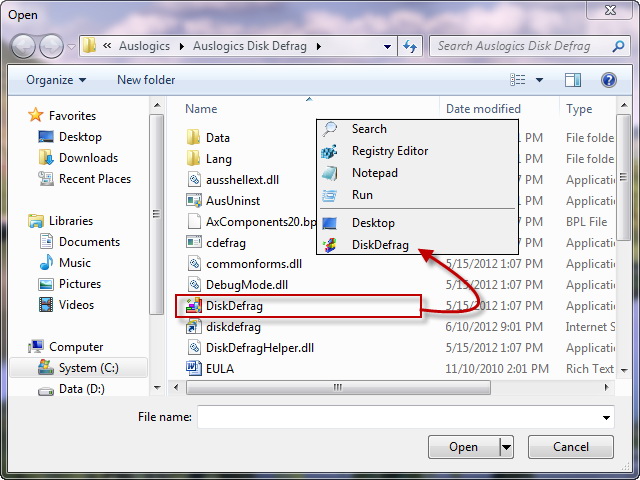Open Pictures library
The image size is (640, 480).
69,284
